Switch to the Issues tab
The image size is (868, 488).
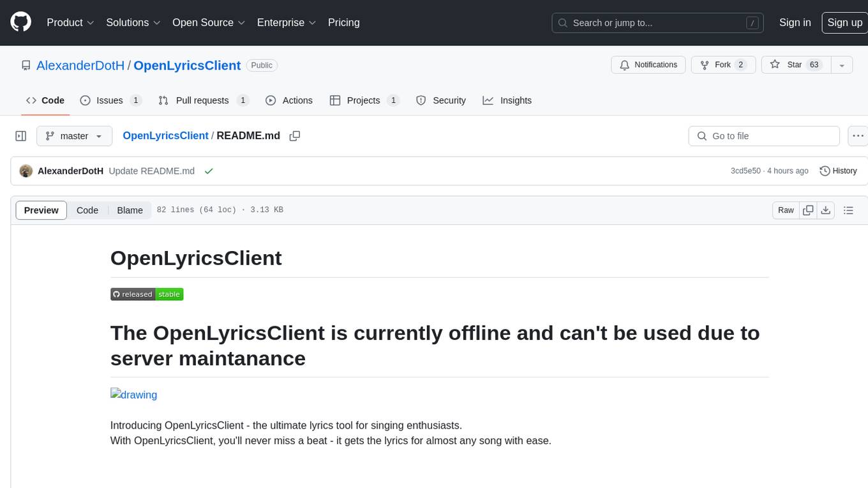point(110,100)
